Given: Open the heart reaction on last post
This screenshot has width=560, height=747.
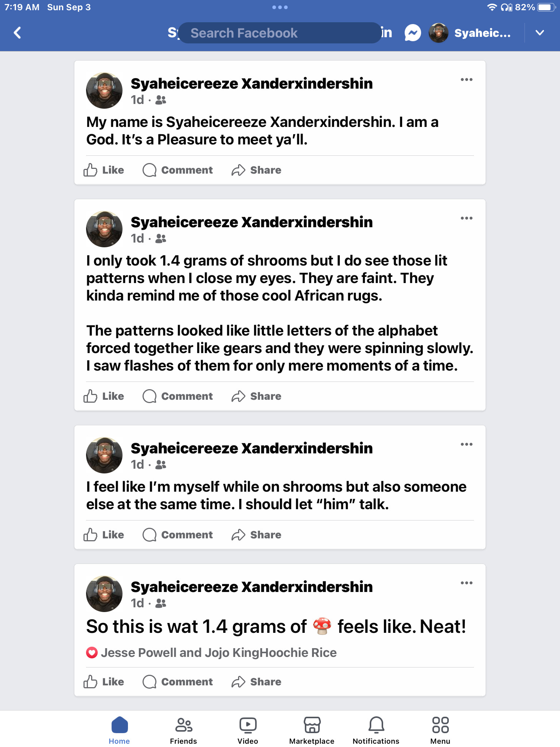Looking at the screenshot, I should point(92,653).
